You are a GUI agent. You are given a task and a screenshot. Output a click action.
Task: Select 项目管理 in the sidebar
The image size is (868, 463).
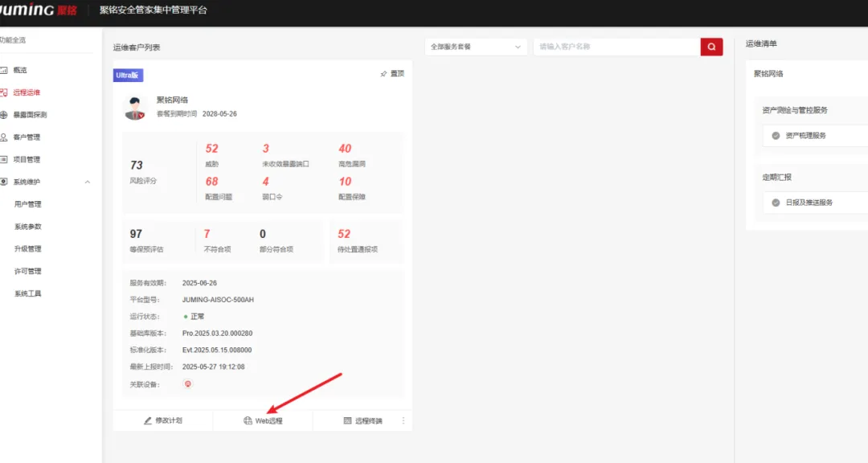point(27,159)
